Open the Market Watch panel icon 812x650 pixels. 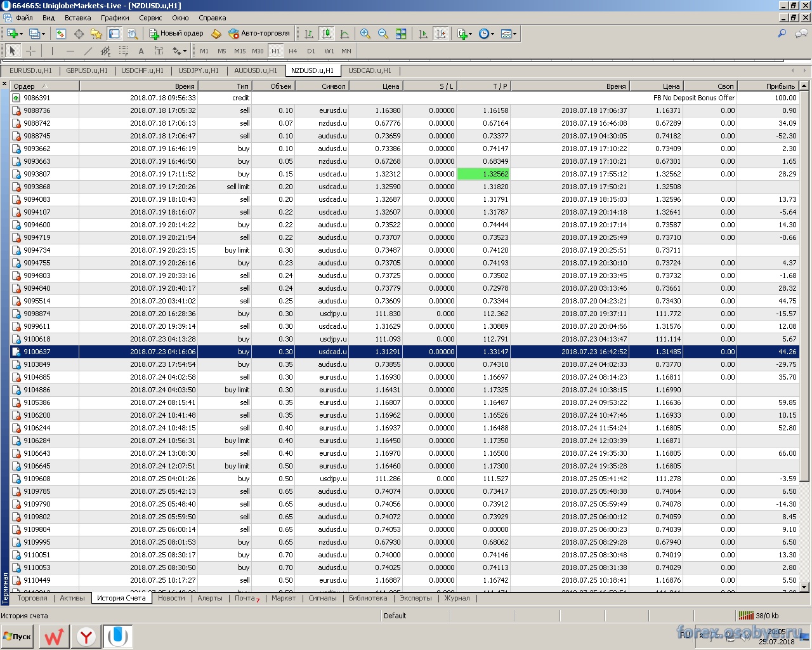pos(61,34)
